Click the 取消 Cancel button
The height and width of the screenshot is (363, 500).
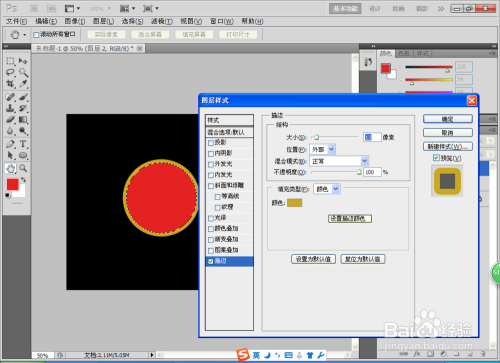(447, 133)
